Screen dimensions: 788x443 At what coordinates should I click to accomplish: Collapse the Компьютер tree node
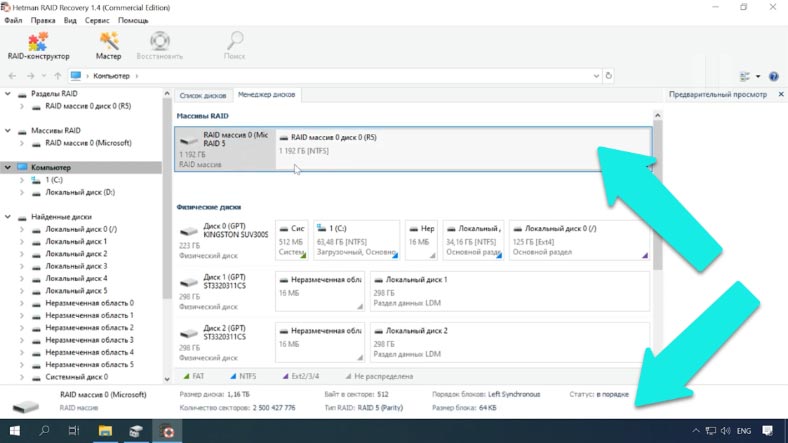[8, 167]
